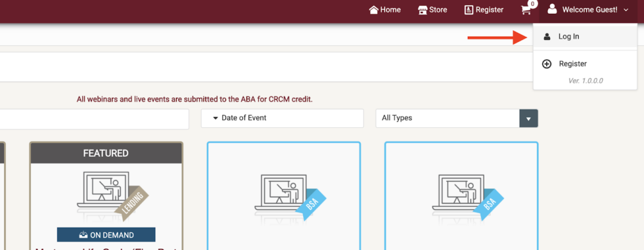Click the Store shop icon

423,10
